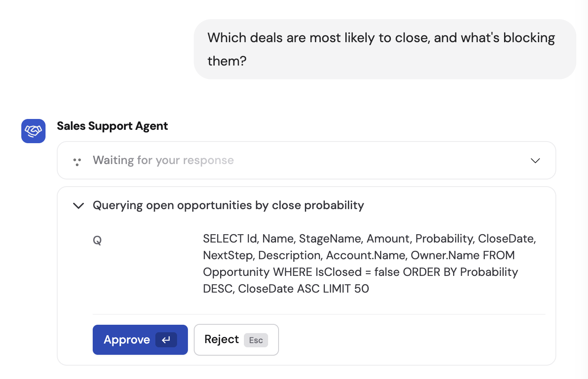
Task: Expand the Waiting for your response panel
Action: coord(535,160)
